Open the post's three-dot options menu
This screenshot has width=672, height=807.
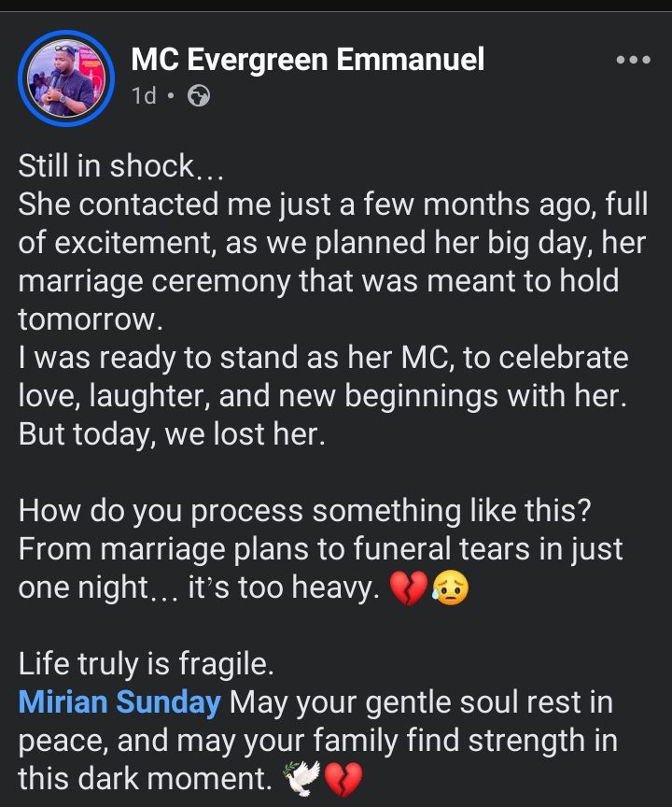point(634,61)
